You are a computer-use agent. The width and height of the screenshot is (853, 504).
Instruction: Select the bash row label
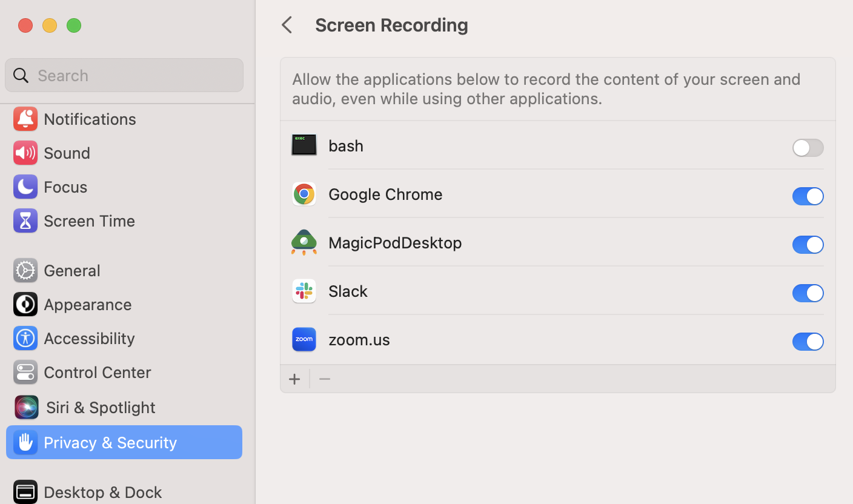pos(346,146)
